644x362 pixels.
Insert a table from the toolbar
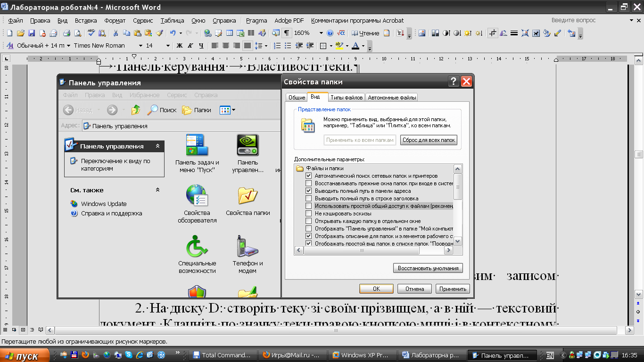230,33
